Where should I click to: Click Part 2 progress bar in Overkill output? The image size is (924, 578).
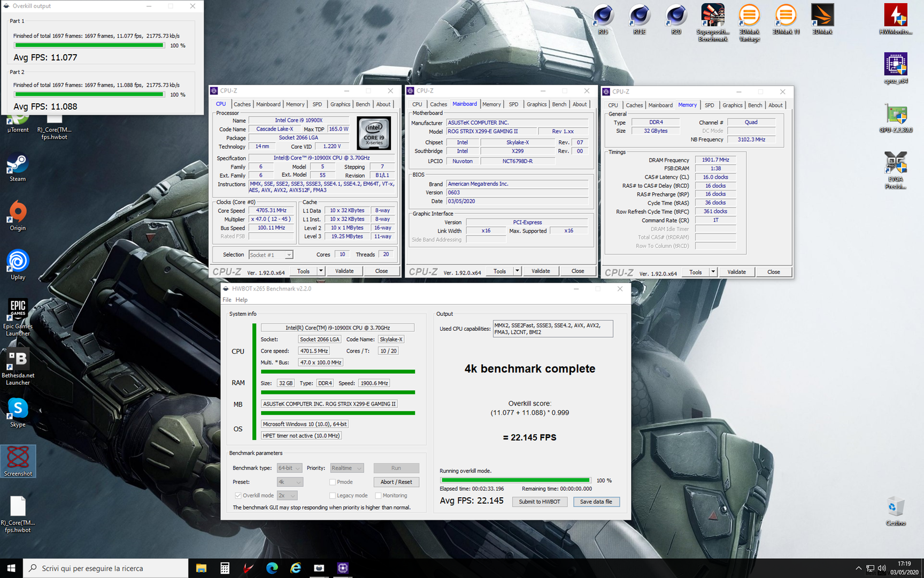[x=89, y=94]
